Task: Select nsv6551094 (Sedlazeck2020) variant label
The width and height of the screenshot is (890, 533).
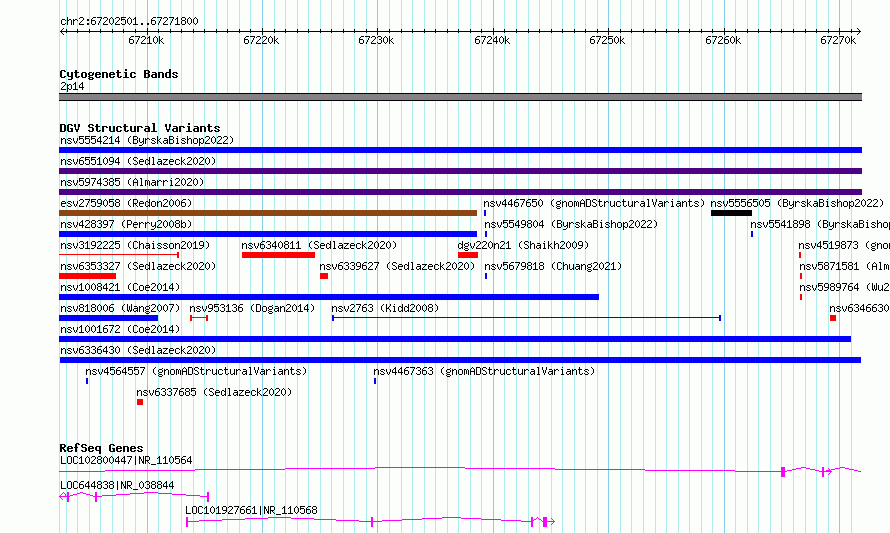Action: click(x=138, y=161)
